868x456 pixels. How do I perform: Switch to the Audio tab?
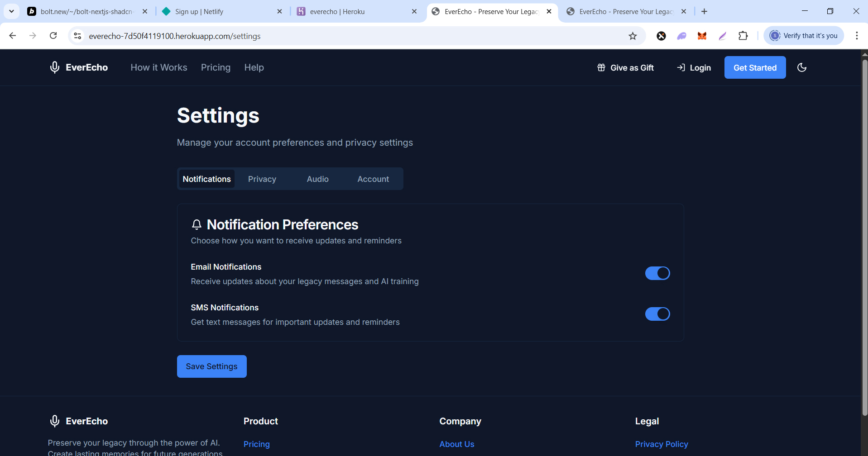coord(318,179)
